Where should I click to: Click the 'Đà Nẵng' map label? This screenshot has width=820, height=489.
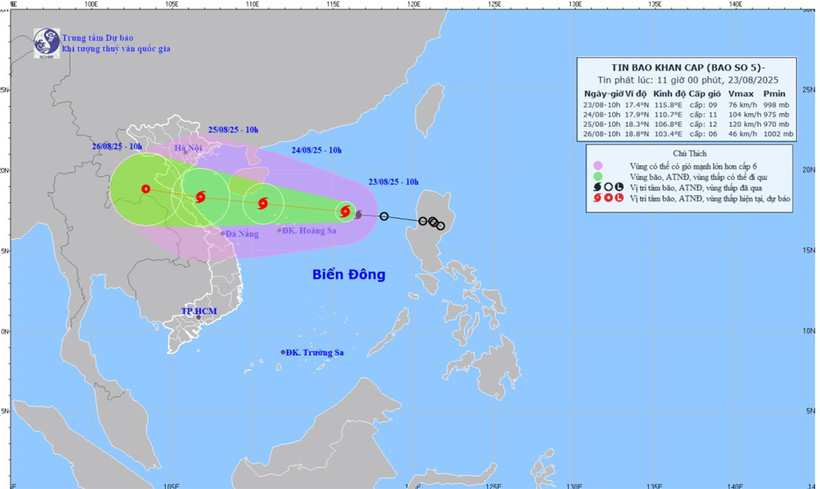[x=243, y=234]
